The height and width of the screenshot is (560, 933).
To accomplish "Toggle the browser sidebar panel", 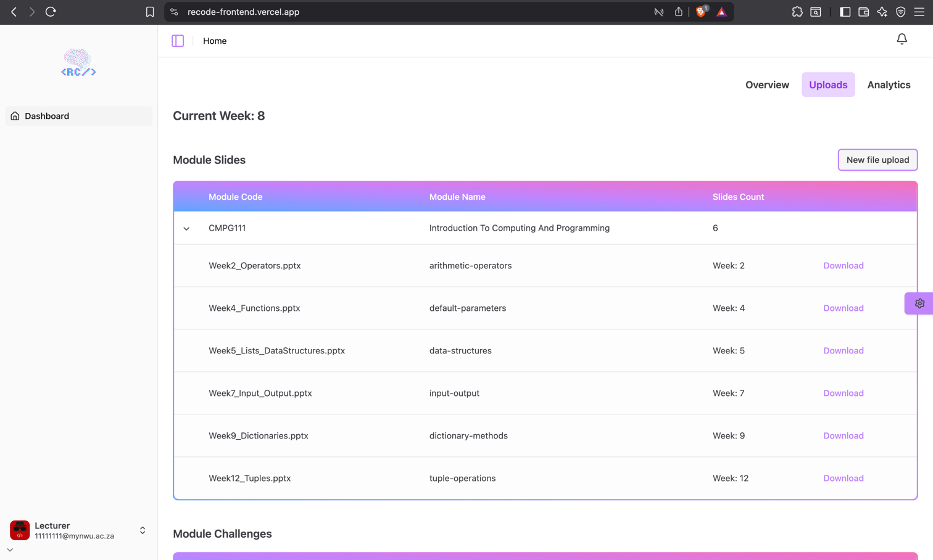I will click(x=845, y=12).
